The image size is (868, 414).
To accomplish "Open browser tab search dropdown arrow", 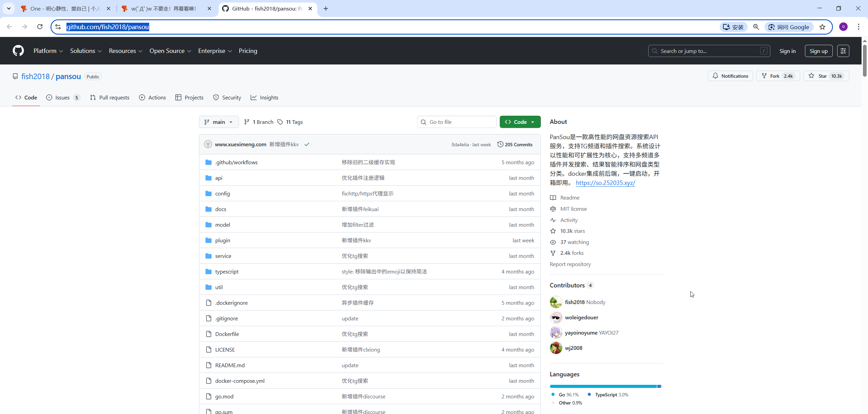I will pos(9,8).
